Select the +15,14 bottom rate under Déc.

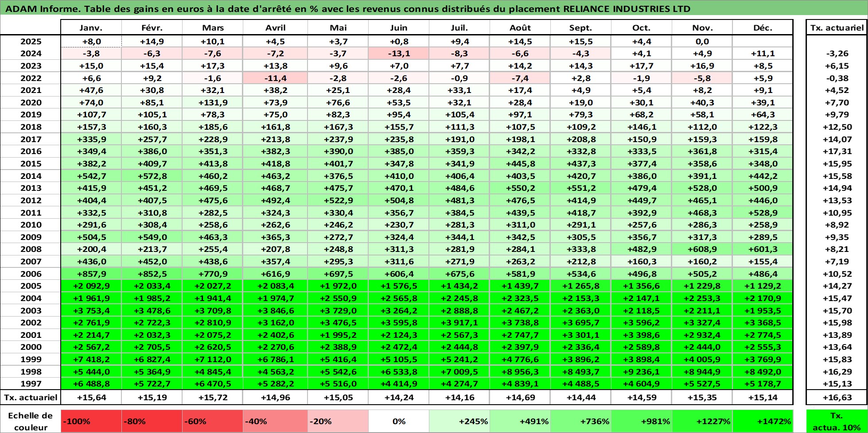click(763, 398)
